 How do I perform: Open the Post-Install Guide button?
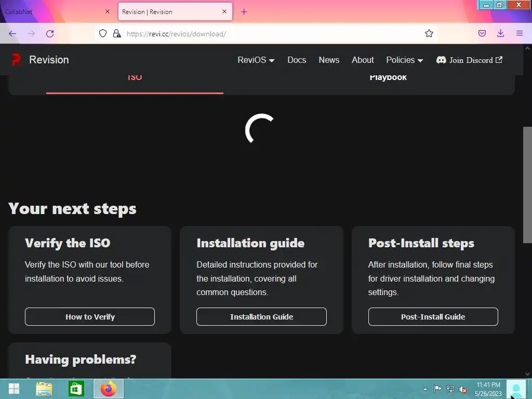pos(433,316)
